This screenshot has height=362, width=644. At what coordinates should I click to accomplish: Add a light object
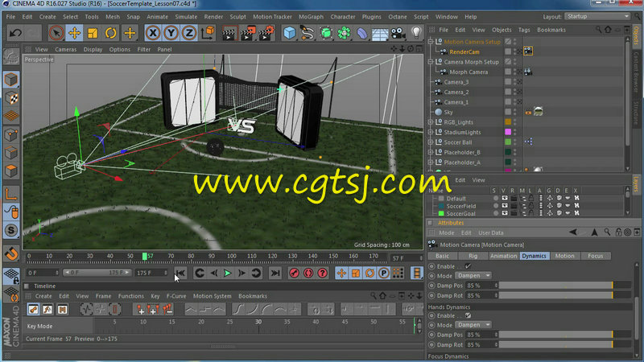point(416,32)
